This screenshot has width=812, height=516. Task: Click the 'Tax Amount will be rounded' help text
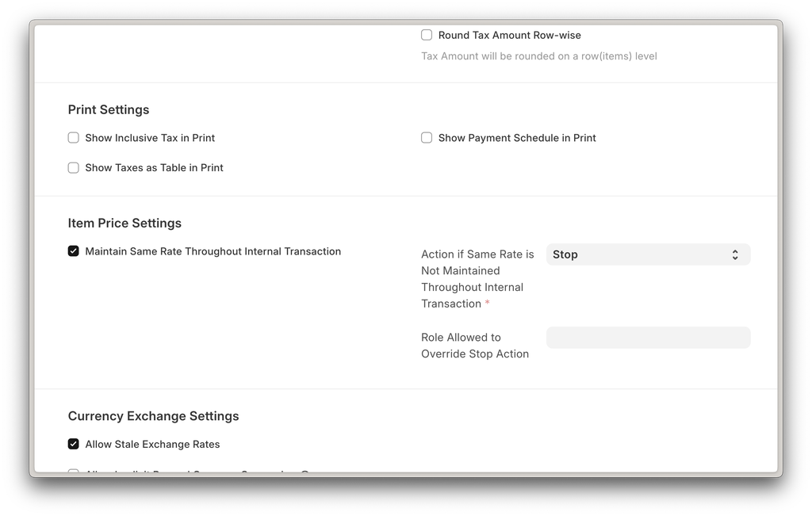click(x=538, y=56)
